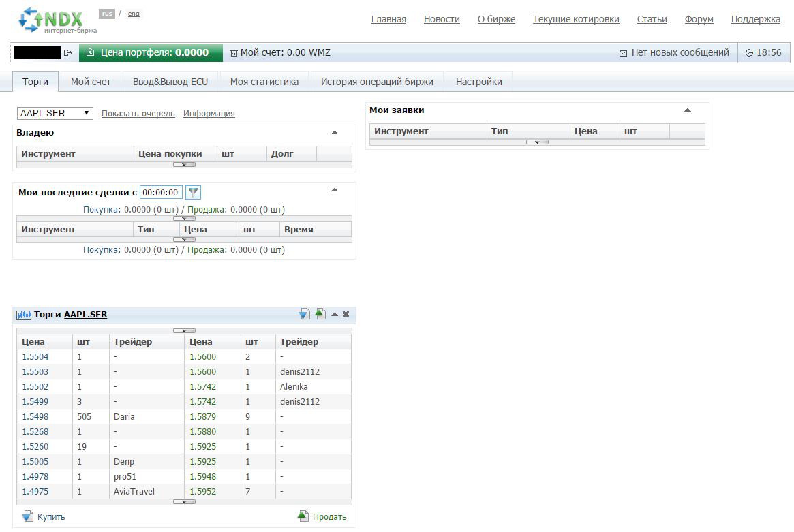The image size is (794, 532).
Task: Expand the Мои заявки table bottom handle
Action: tap(537, 142)
